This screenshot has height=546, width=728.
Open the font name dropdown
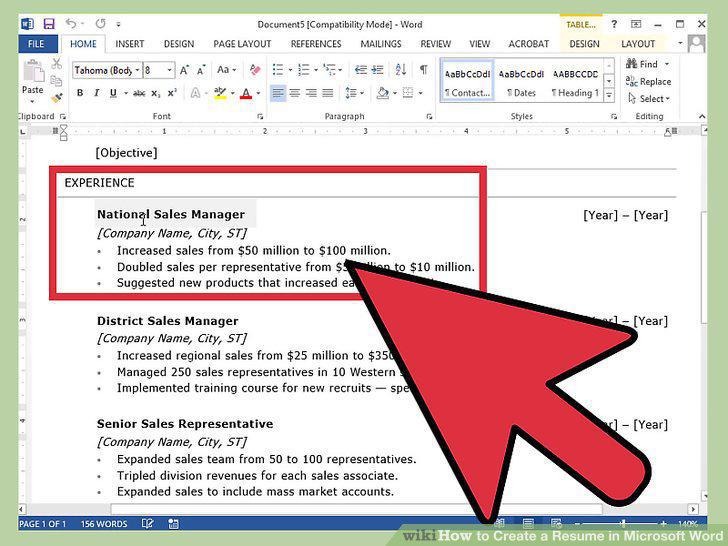click(x=137, y=70)
